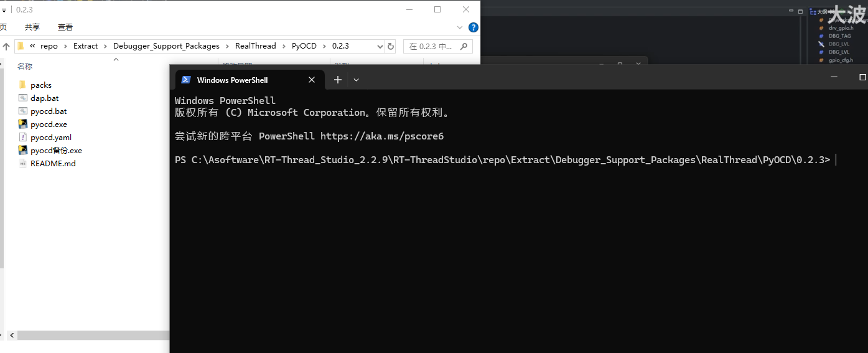868x353 pixels.
Task: Open Quick Access Toolbar customize dropdown
Action: tap(4, 10)
